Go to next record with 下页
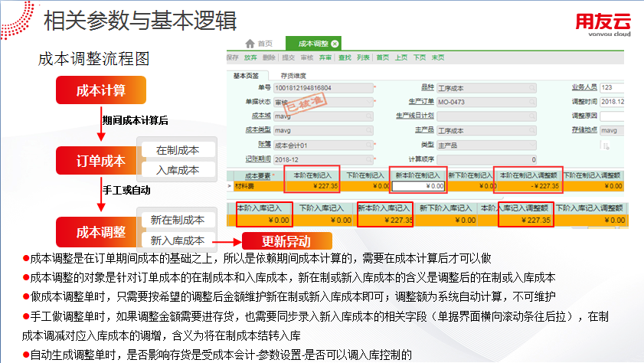This screenshot has width=644, height=363. (419, 57)
